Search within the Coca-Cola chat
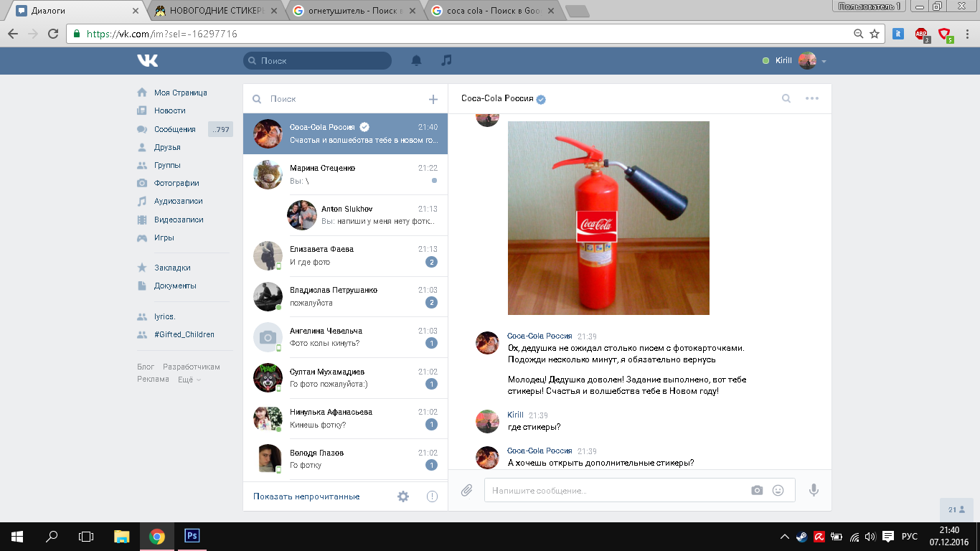The height and width of the screenshot is (551, 980). point(786,99)
